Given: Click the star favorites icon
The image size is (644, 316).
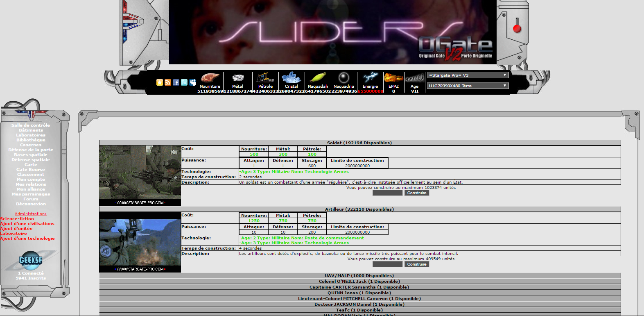Looking at the screenshot, I should pos(160,82).
